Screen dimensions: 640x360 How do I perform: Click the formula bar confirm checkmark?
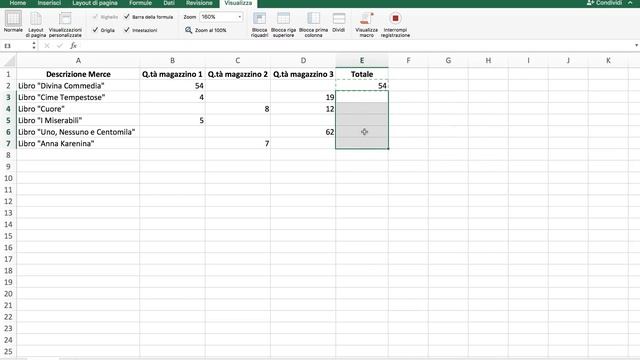(60, 46)
